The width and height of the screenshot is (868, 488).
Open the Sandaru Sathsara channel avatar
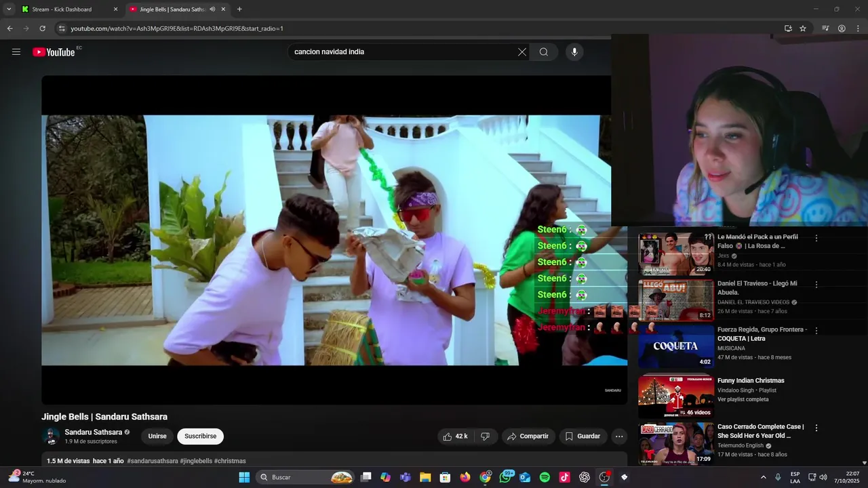pyautogui.click(x=51, y=436)
